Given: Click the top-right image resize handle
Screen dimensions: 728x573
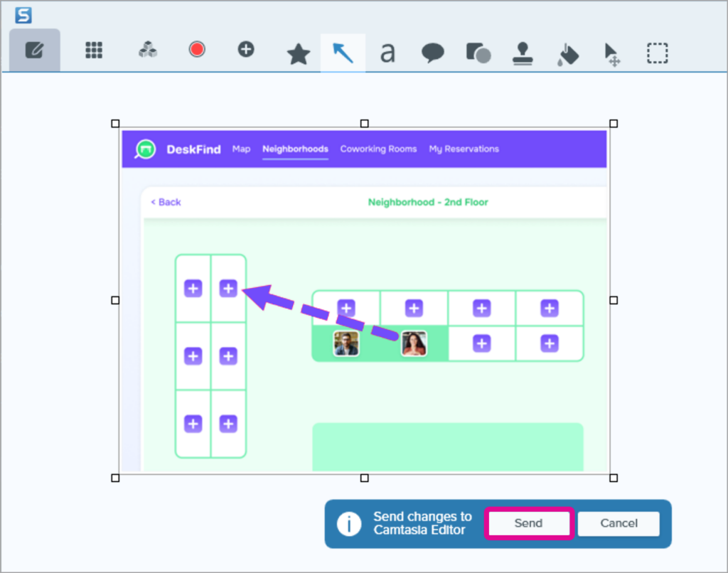Looking at the screenshot, I should pos(614,124).
